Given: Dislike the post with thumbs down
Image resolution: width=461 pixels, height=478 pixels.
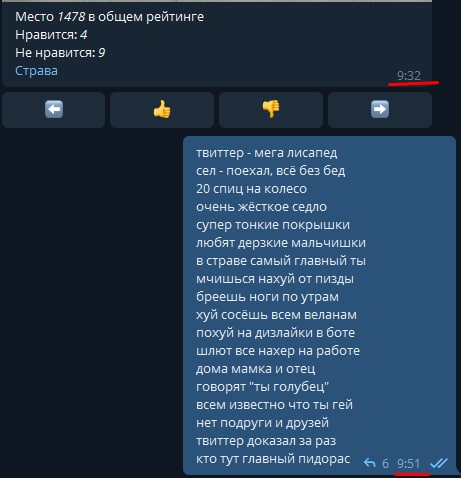Looking at the screenshot, I should (x=271, y=110).
